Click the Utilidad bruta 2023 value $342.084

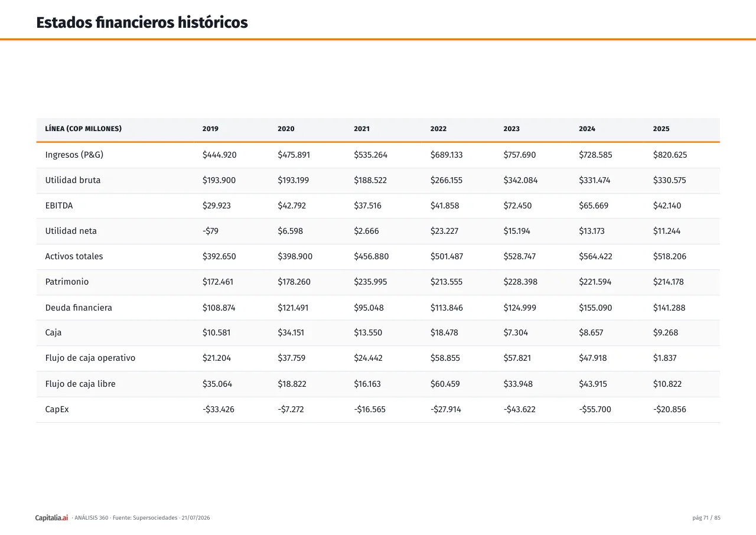point(520,180)
